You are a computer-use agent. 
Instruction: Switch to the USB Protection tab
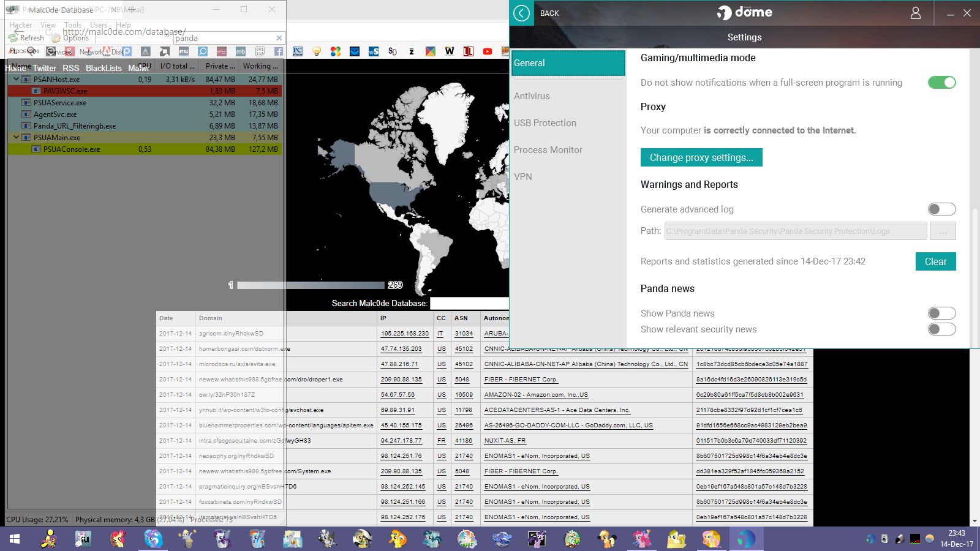tap(545, 123)
